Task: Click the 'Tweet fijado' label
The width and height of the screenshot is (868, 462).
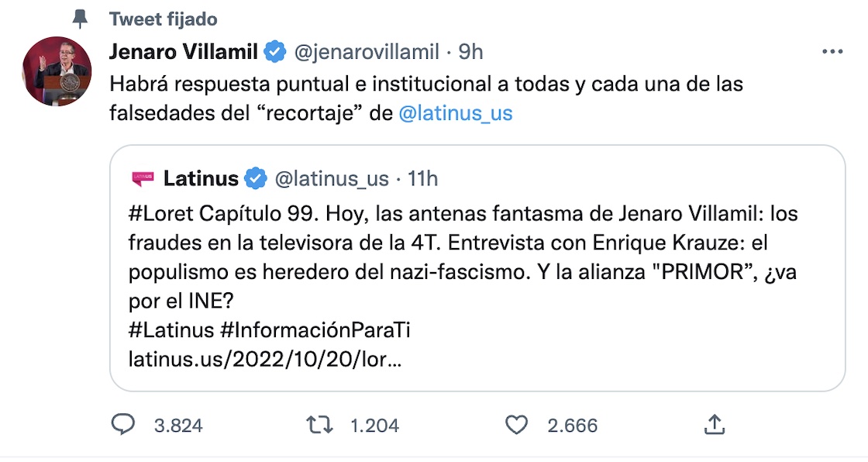Action: coord(163,19)
